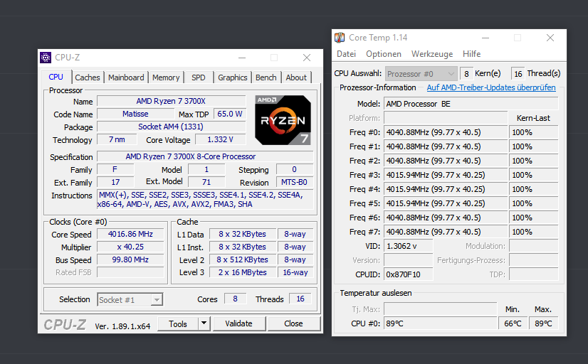
Task: Open the Hilfe menu in Core Temp
Action: [x=471, y=54]
